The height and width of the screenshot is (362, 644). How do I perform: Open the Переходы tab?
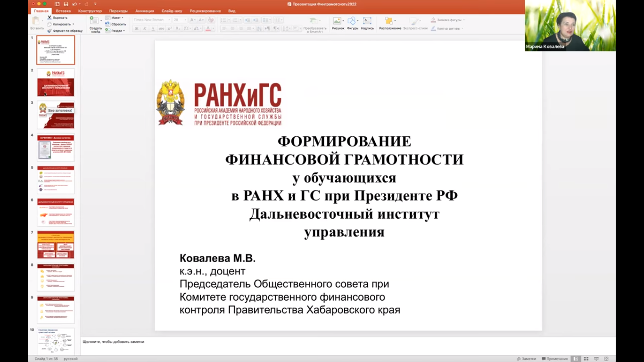click(118, 11)
